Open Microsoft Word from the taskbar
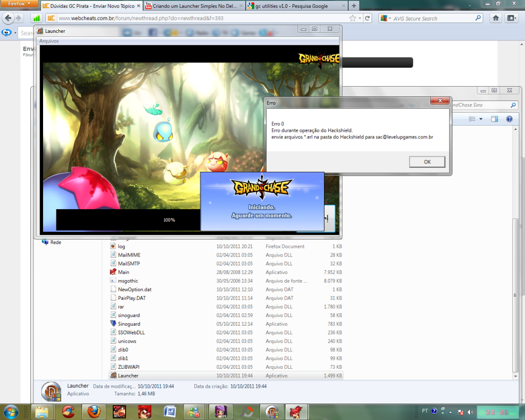The height and width of the screenshot is (420, 525). coord(170,411)
